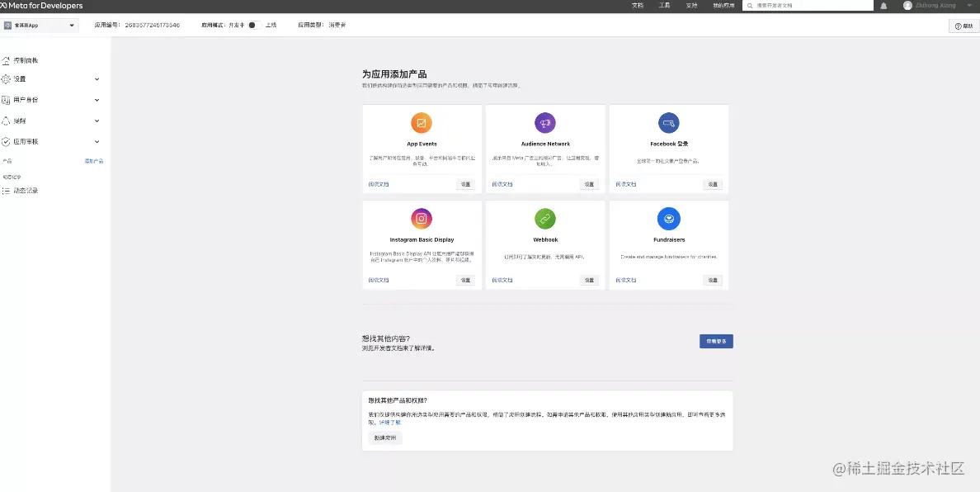Expand the 设置 sidebar chevron
Screen dimensions: 980x492
[x=97, y=79]
